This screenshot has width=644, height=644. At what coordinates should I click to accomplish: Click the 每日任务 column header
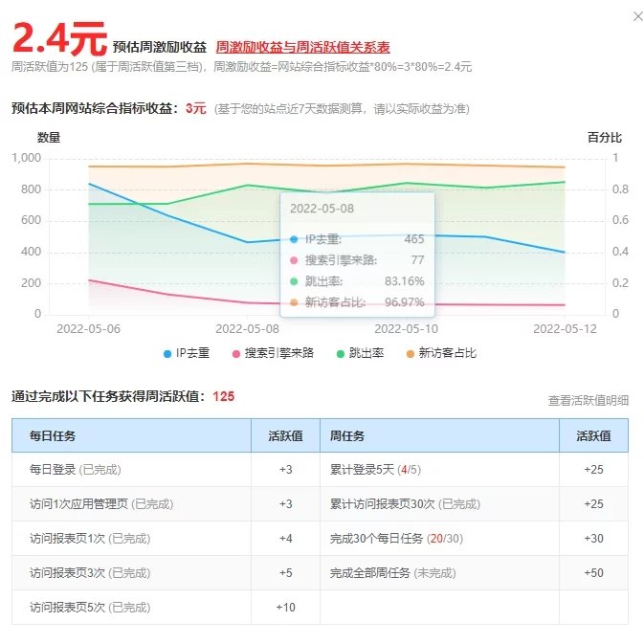[131, 435]
